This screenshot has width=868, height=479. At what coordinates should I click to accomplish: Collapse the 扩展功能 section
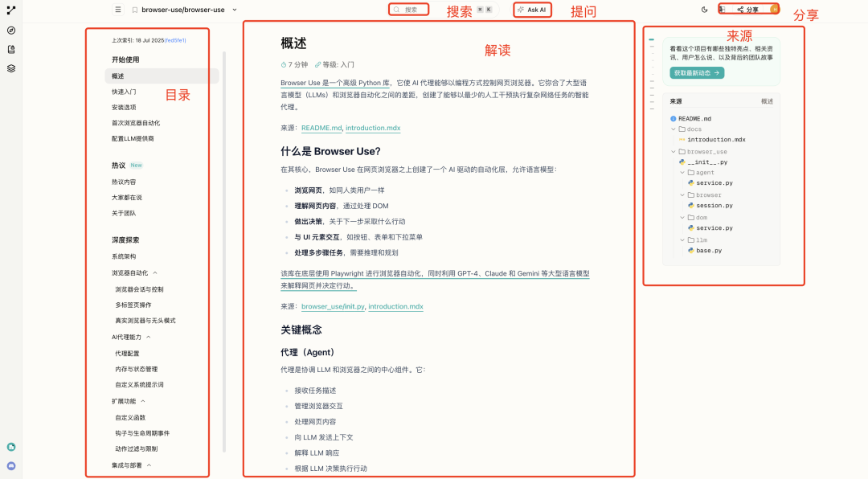coord(143,402)
